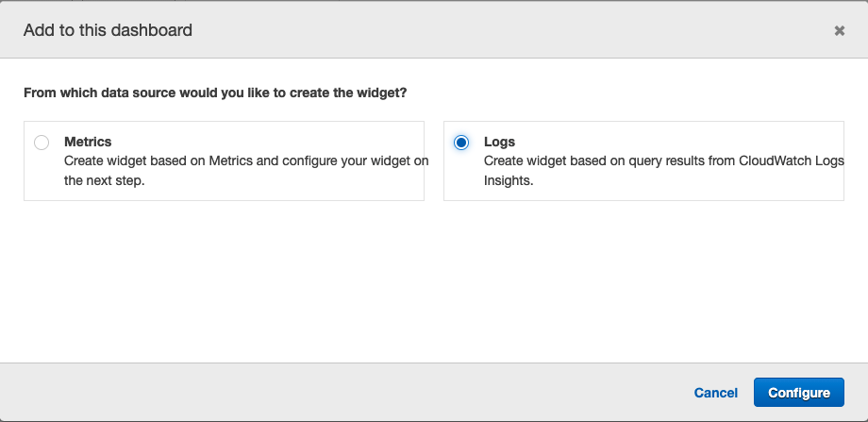Screen dimensions: 868x422
Task: Click the bold Logs option label
Action: click(499, 142)
